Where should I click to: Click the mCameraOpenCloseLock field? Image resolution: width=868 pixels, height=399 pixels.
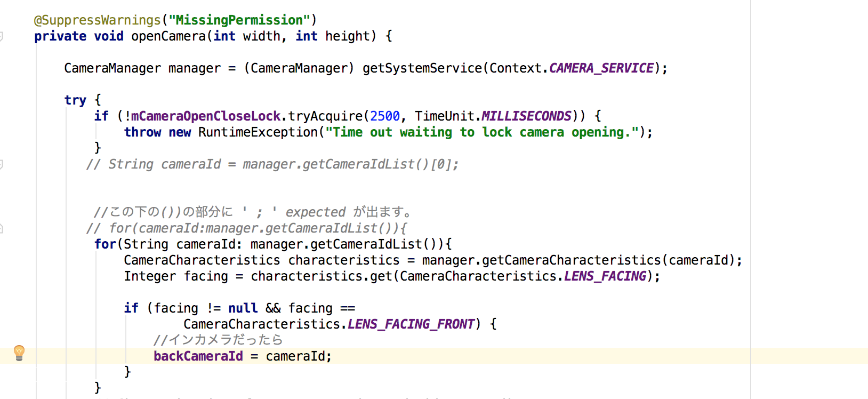[x=205, y=116]
